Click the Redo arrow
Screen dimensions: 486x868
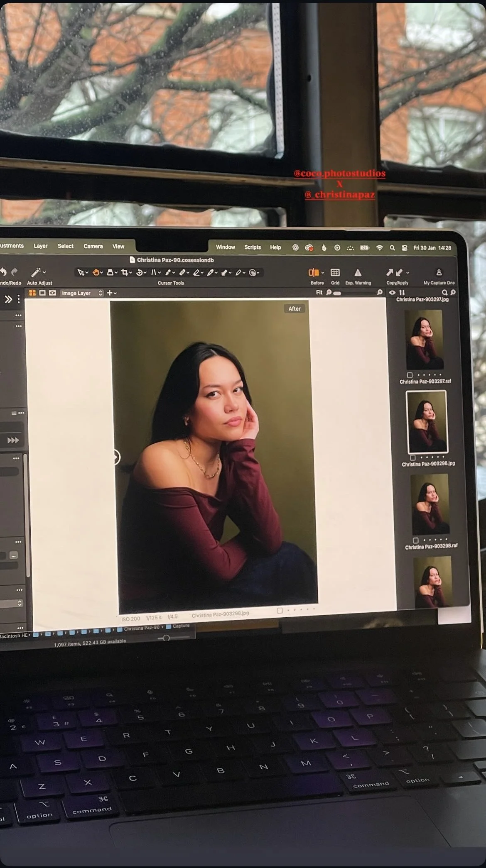(14, 272)
